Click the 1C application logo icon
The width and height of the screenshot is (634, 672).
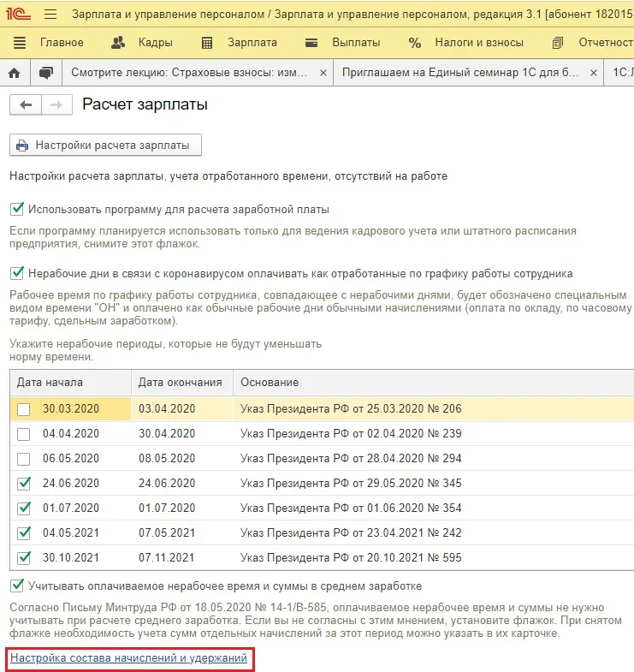coord(18,15)
